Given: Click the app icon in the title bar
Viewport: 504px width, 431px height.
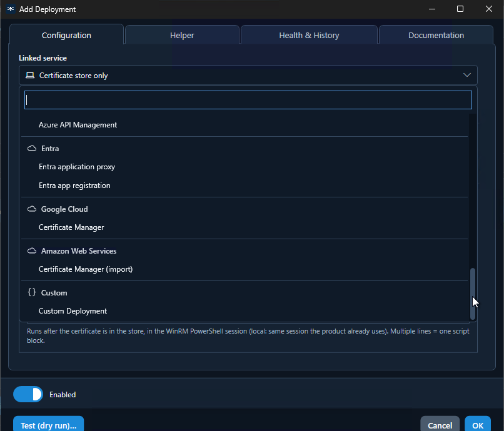Looking at the screenshot, I should pos(11,9).
